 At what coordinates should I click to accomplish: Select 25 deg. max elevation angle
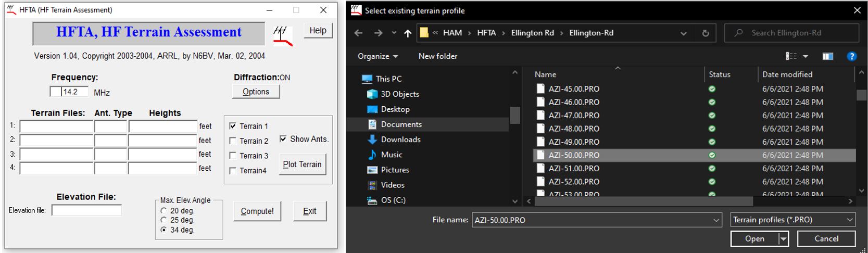coord(163,220)
